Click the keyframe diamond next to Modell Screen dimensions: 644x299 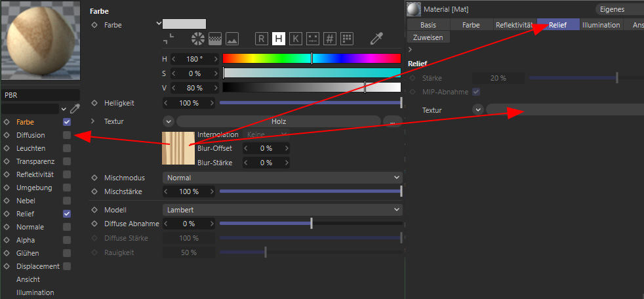click(94, 210)
